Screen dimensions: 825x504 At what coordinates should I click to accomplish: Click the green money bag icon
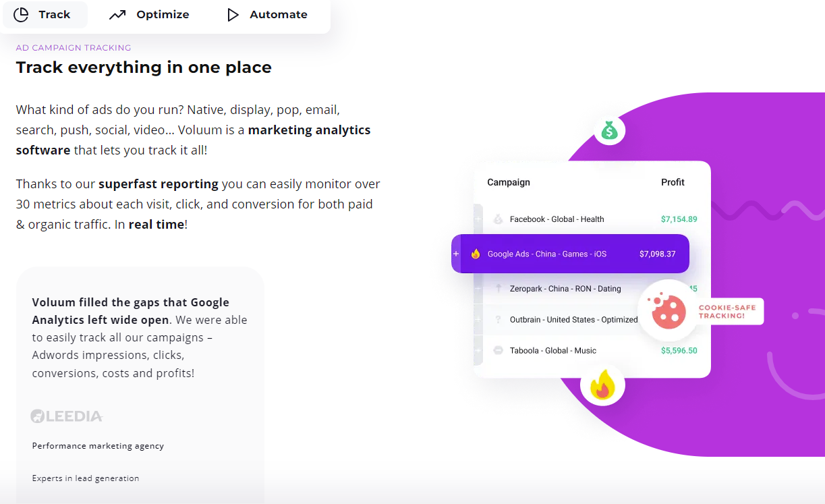pyautogui.click(x=610, y=130)
